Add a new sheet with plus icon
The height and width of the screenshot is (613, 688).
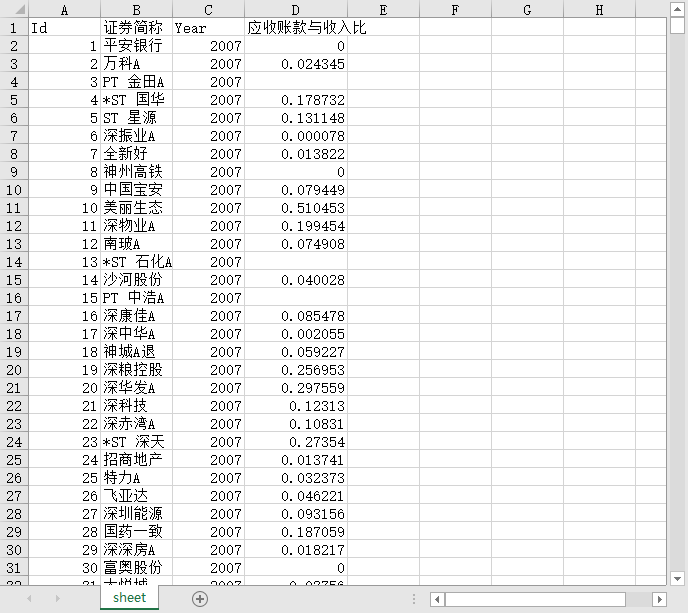(200, 599)
